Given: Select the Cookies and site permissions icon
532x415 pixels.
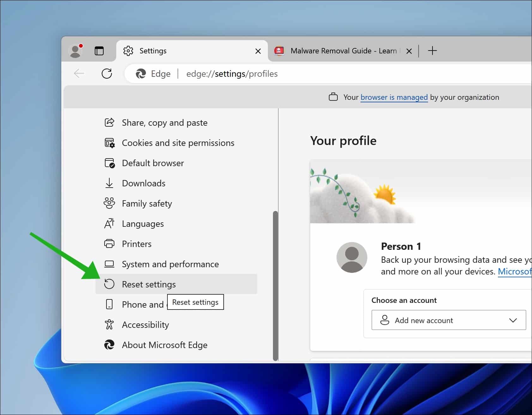Looking at the screenshot, I should 109,143.
